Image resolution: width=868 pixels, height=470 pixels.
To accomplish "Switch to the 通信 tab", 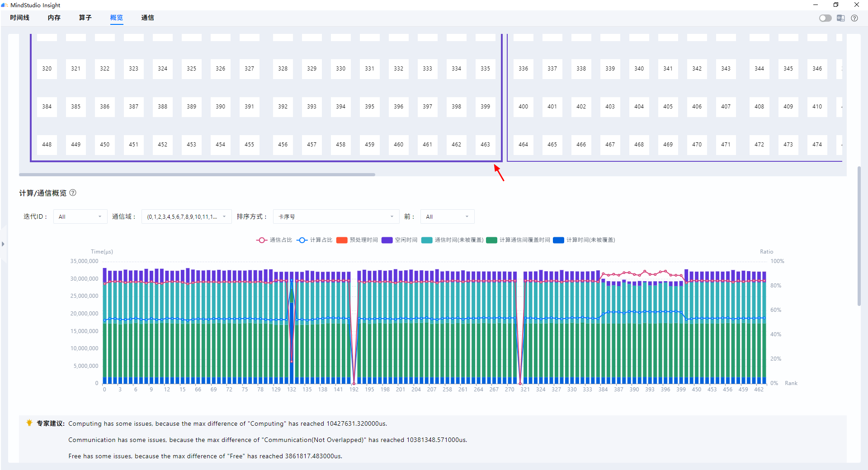I will click(x=148, y=18).
